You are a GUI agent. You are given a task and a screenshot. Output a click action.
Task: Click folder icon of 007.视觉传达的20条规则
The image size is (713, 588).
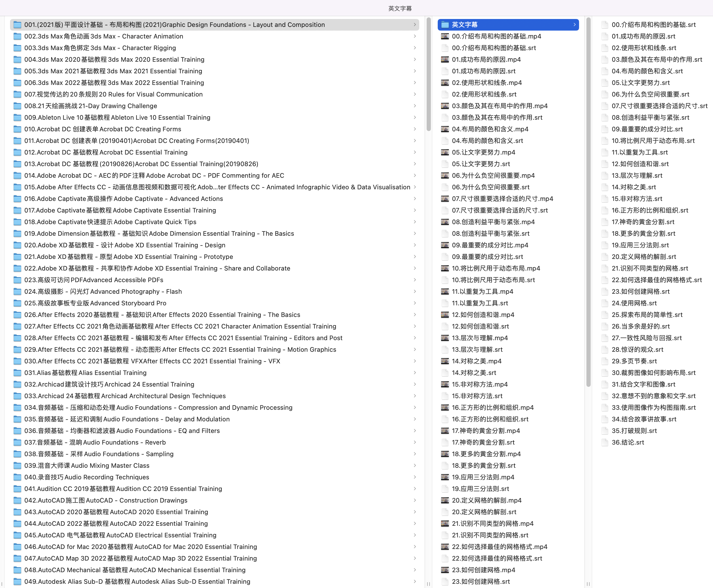[17, 94]
